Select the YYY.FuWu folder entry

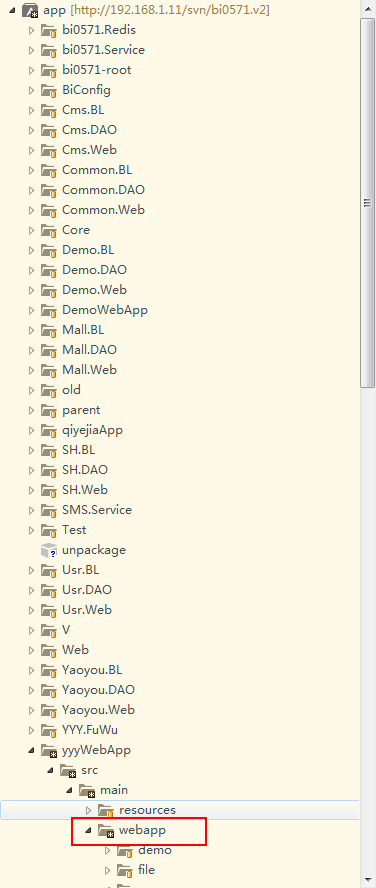(90, 730)
